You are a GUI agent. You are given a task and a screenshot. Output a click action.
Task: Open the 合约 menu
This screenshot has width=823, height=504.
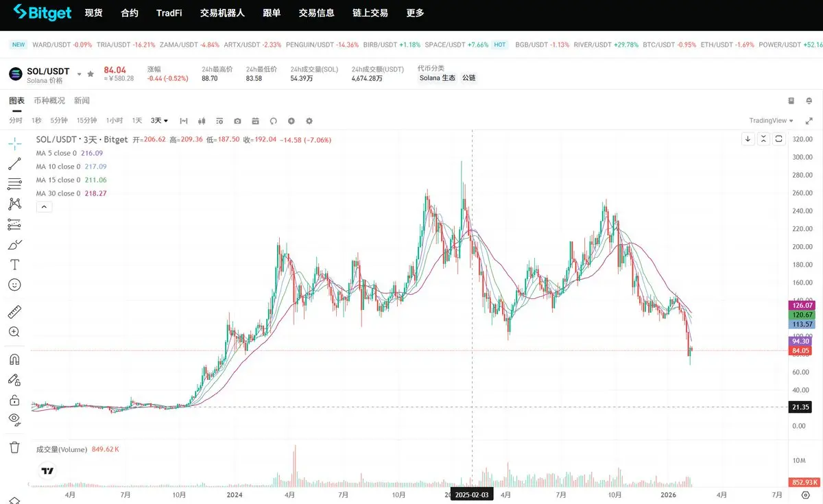tap(130, 13)
